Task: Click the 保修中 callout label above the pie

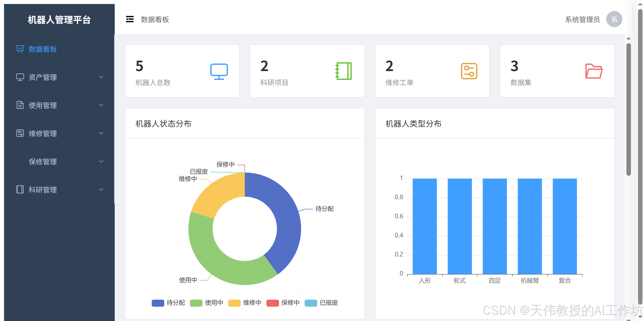Action: tap(226, 165)
